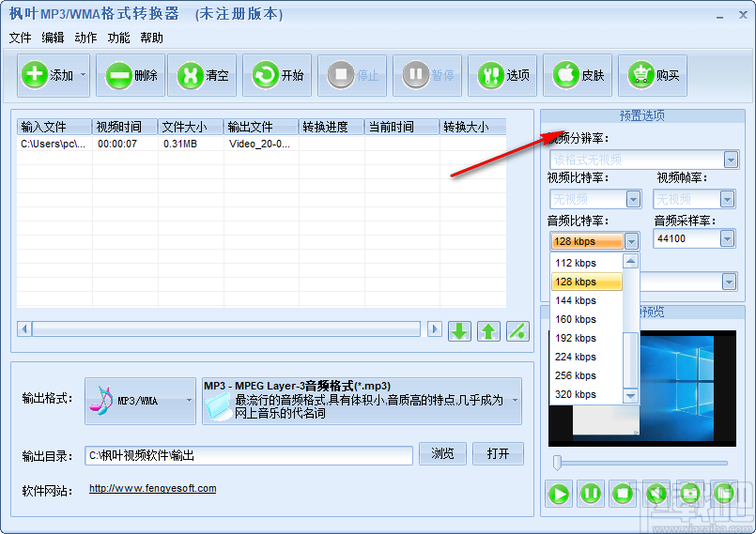Open the 帮助 menu
This screenshot has height=534, width=756.
pyautogui.click(x=152, y=38)
